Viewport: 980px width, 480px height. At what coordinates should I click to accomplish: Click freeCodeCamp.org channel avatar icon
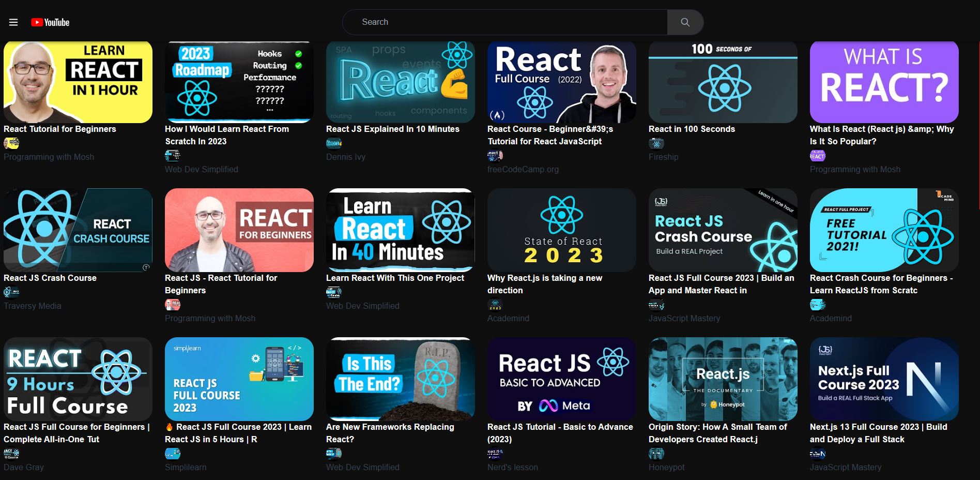click(x=495, y=156)
